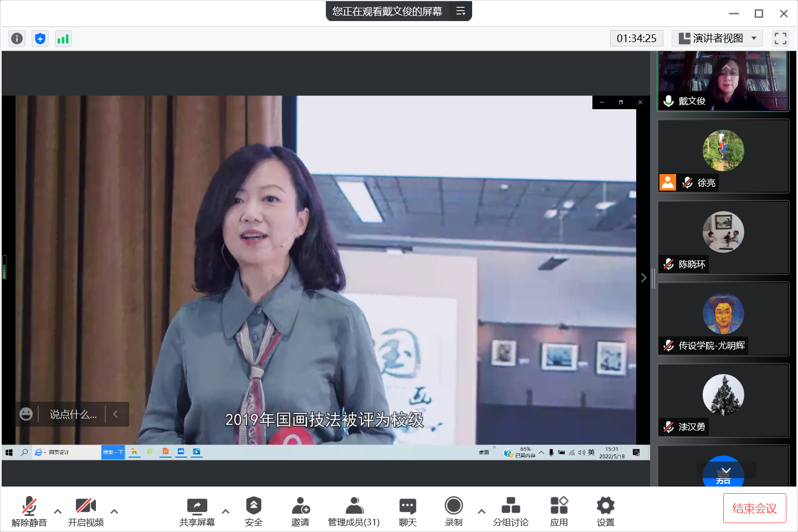Click the 说点什么 chat input field
The width and height of the screenshot is (798, 532).
(72, 414)
